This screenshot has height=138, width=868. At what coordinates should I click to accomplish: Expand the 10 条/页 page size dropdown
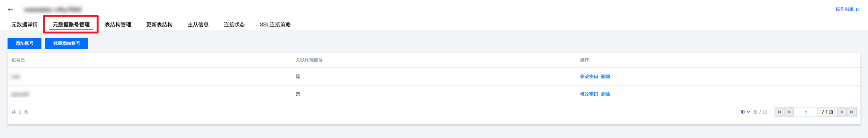point(745,112)
